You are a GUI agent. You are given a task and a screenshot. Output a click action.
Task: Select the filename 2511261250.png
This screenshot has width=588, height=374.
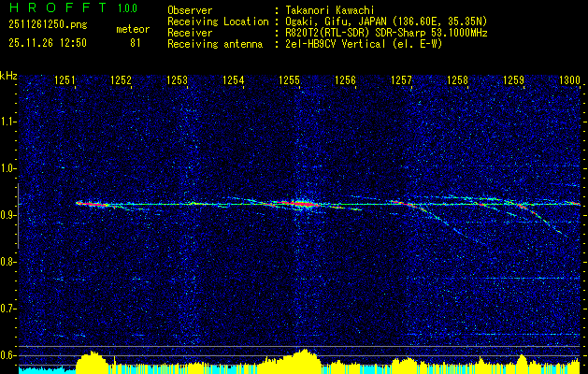pos(48,25)
